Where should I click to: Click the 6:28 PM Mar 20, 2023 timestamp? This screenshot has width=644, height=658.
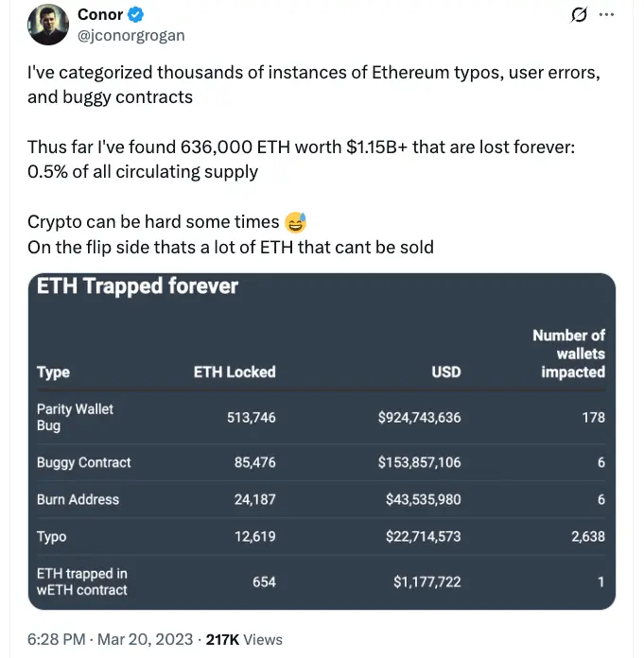click(110, 640)
